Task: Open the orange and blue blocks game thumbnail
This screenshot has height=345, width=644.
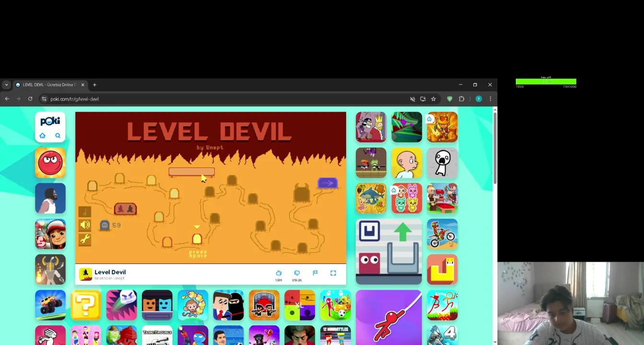Action: pyautogui.click(x=157, y=305)
